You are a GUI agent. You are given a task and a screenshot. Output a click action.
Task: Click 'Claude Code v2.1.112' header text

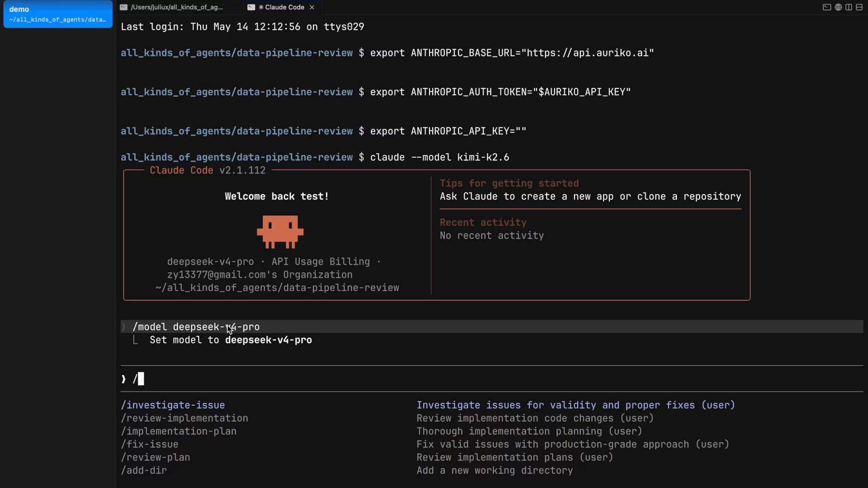click(x=208, y=170)
